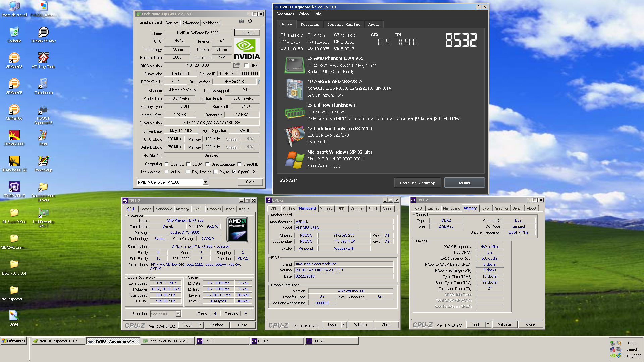Screen dimensions: 644x362
Task: Open the Advanced tab in GPU-Z
Action: (x=191, y=23)
